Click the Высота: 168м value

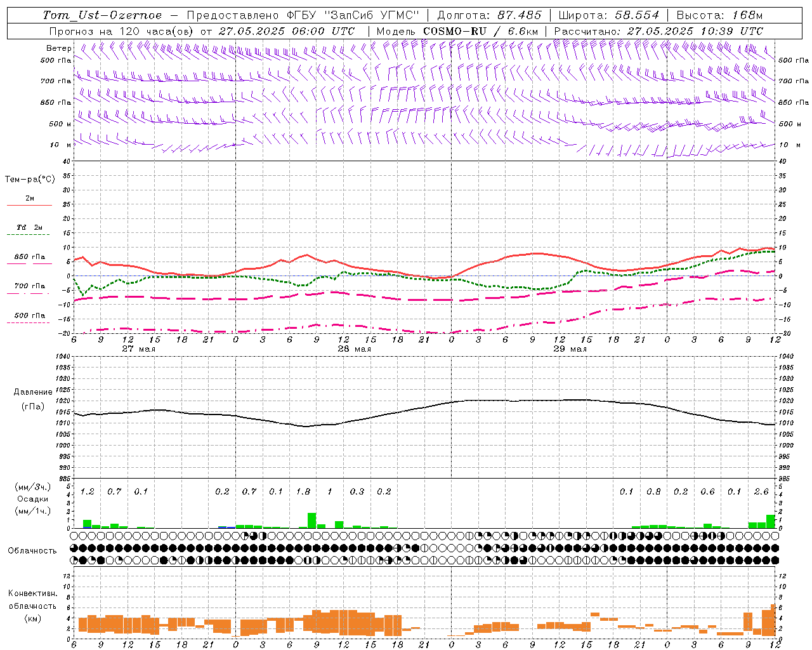coord(719,15)
